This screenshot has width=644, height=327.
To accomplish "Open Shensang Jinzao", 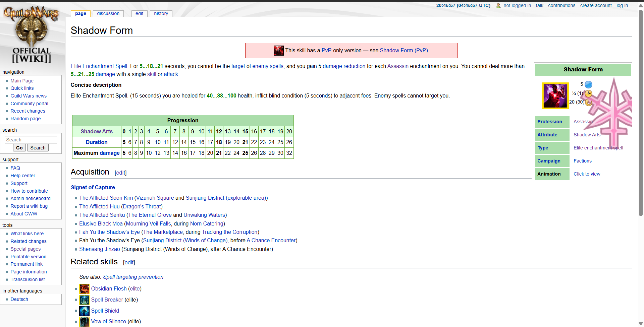I will 100,249.
